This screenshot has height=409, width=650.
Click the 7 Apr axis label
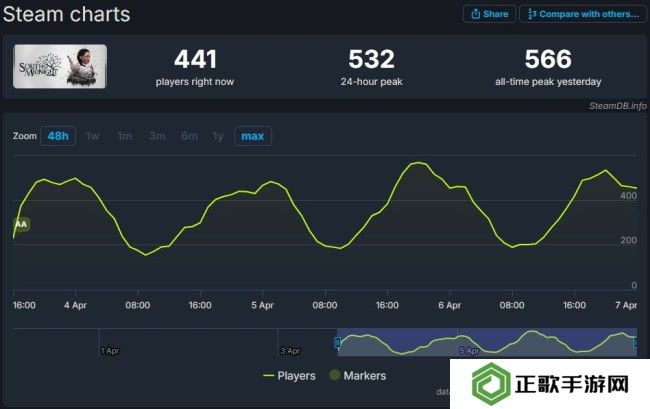coord(626,305)
